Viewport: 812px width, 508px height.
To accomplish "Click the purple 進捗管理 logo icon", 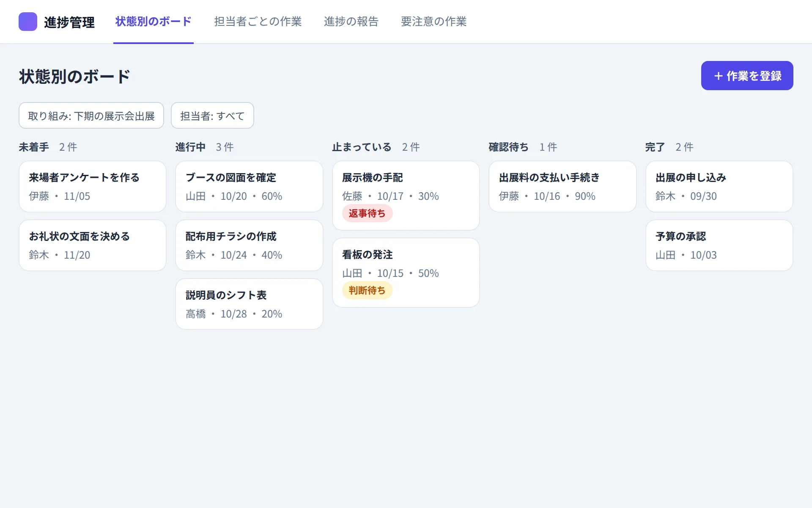I will coord(28,22).
